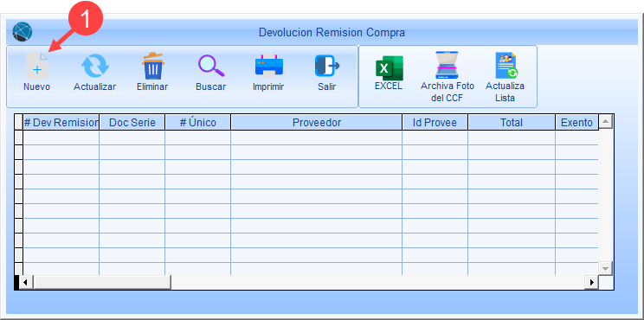
Task: Click the Actualizar refresh arrows icon
Action: [95, 67]
